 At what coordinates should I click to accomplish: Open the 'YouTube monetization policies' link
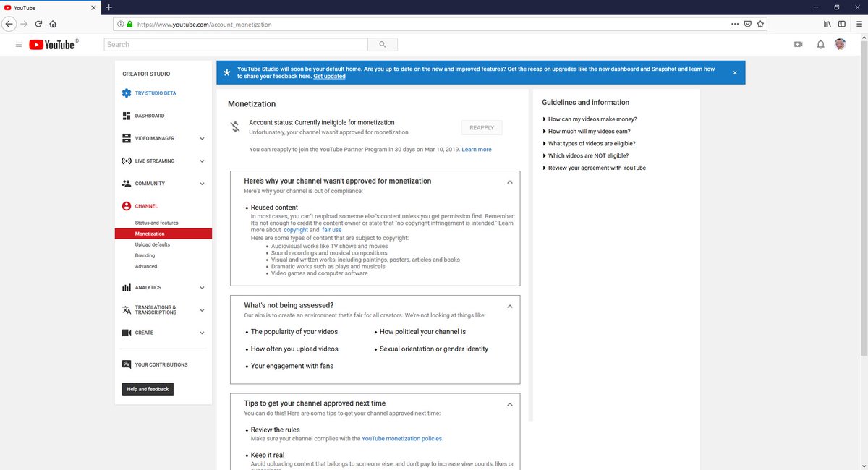pyautogui.click(x=401, y=438)
